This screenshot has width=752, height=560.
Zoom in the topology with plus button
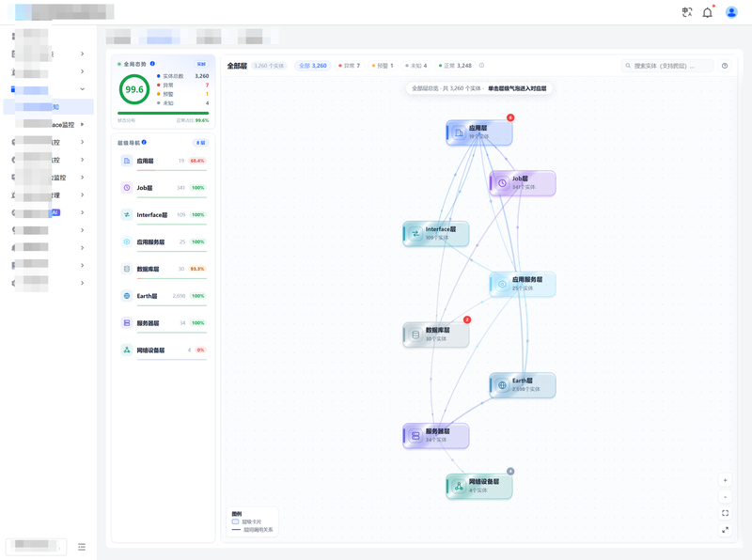pyautogui.click(x=725, y=480)
